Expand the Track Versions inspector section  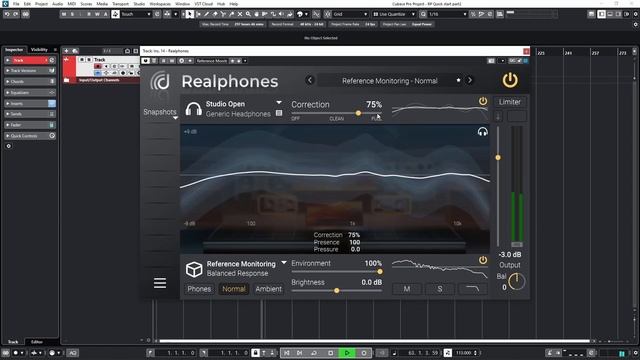[30, 71]
